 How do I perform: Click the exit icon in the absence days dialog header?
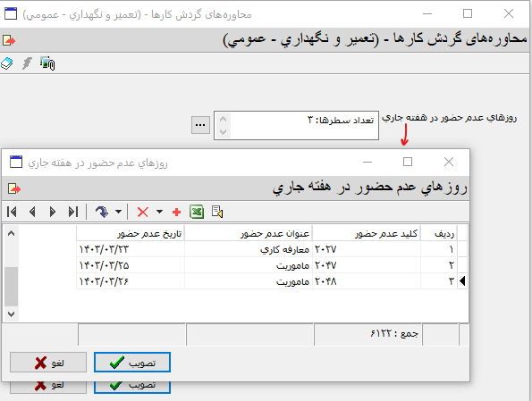[x=14, y=188]
